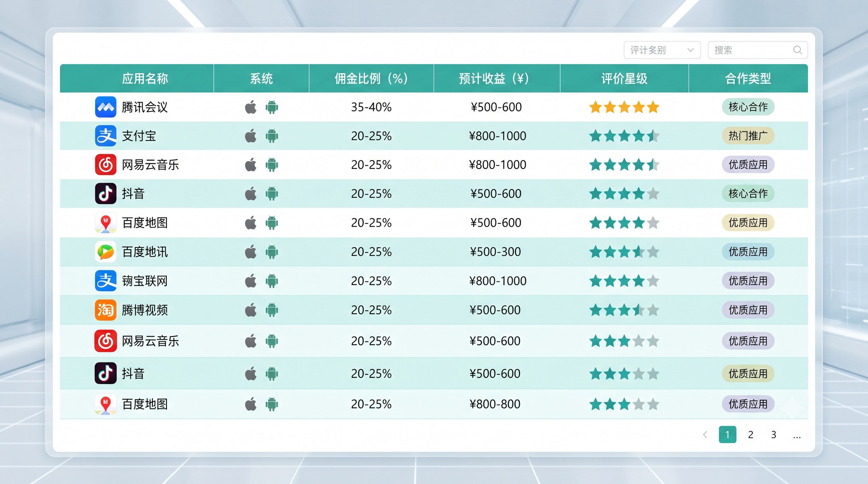Click the 优质应用 tag in 腾博视频 row
868x484 pixels.
coord(748,310)
